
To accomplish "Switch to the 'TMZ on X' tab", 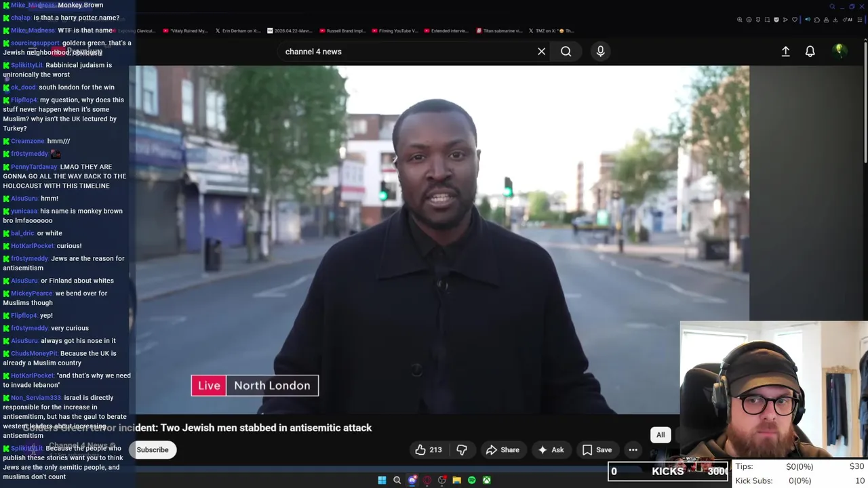I will tap(551, 30).
